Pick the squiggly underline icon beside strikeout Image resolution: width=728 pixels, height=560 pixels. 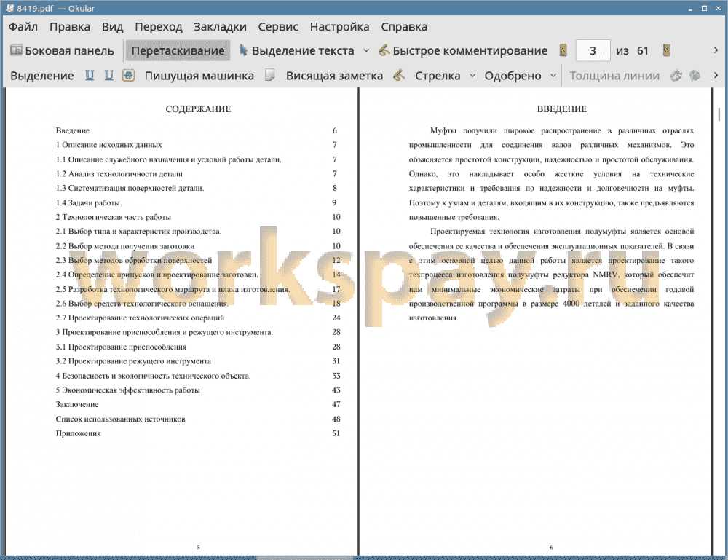pyautogui.click(x=108, y=76)
